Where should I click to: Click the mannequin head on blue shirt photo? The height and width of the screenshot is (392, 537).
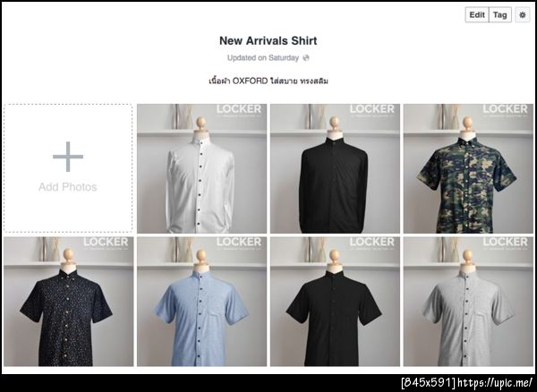201,256
